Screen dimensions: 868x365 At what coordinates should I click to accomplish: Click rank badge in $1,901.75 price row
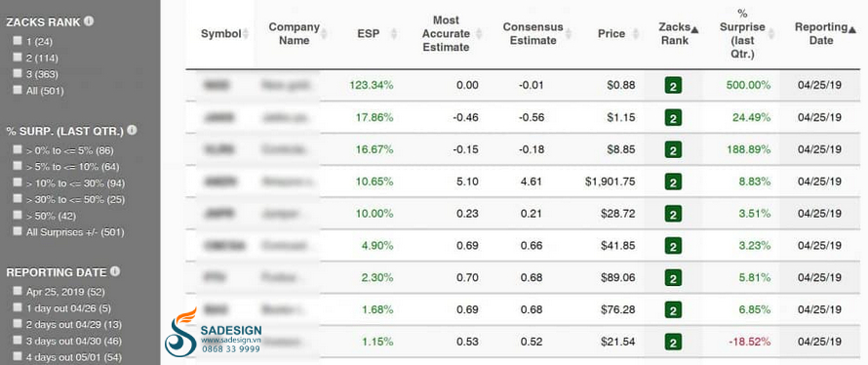(673, 182)
